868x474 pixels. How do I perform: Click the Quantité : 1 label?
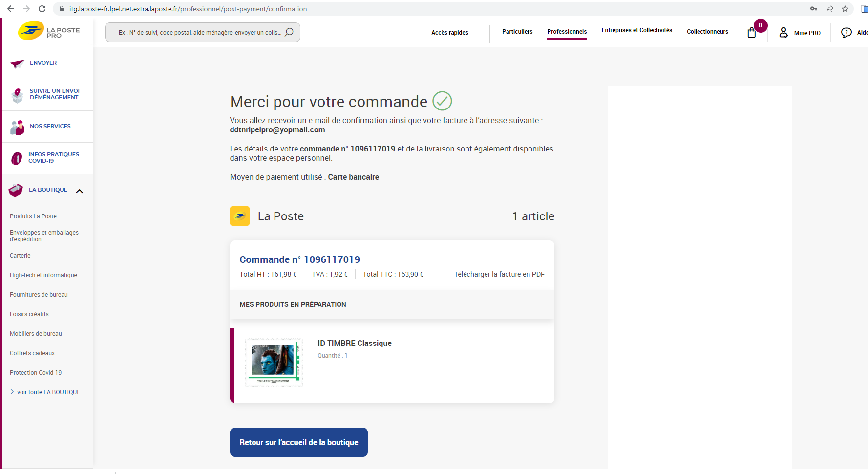point(332,356)
